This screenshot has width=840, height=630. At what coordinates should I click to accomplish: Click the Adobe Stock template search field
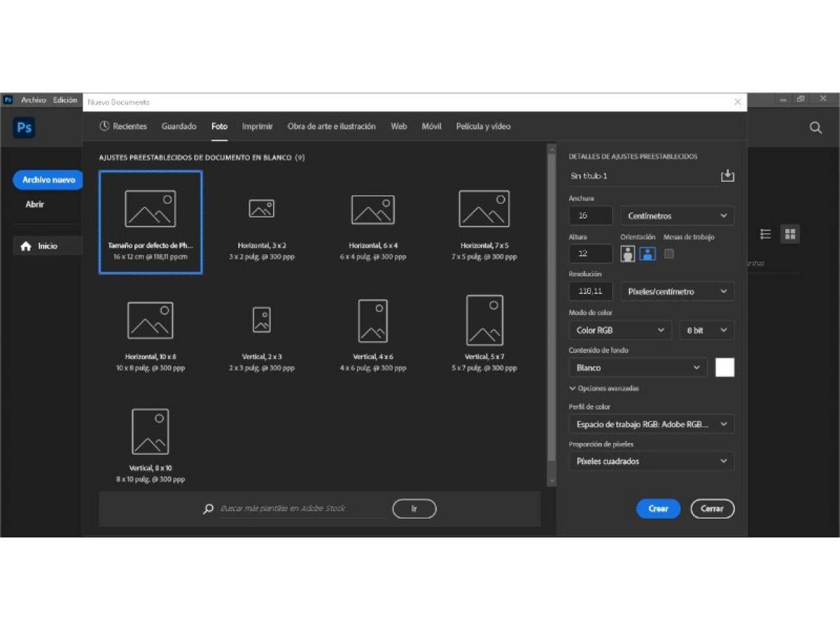(x=302, y=509)
